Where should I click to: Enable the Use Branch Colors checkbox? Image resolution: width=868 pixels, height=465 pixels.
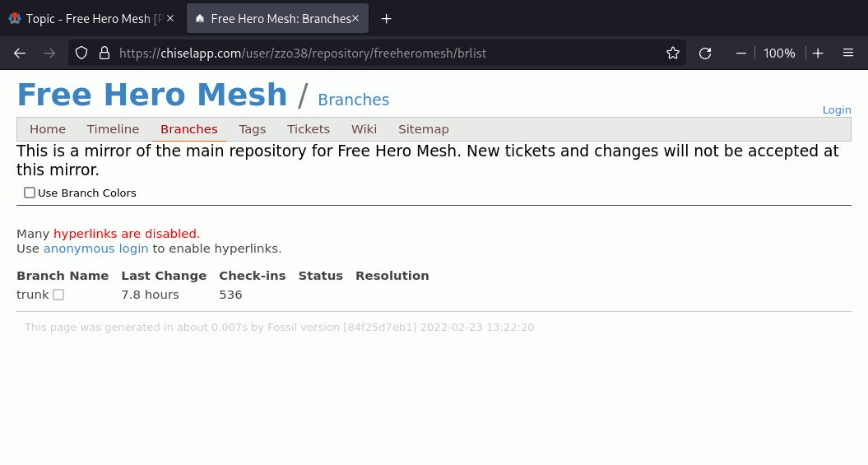point(30,193)
